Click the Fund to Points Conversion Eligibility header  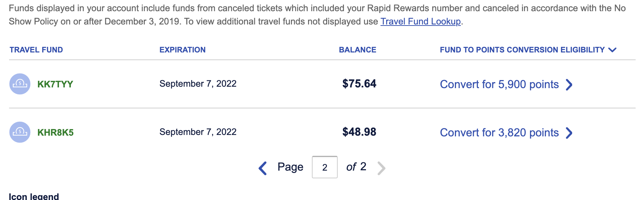pyautogui.click(x=522, y=50)
